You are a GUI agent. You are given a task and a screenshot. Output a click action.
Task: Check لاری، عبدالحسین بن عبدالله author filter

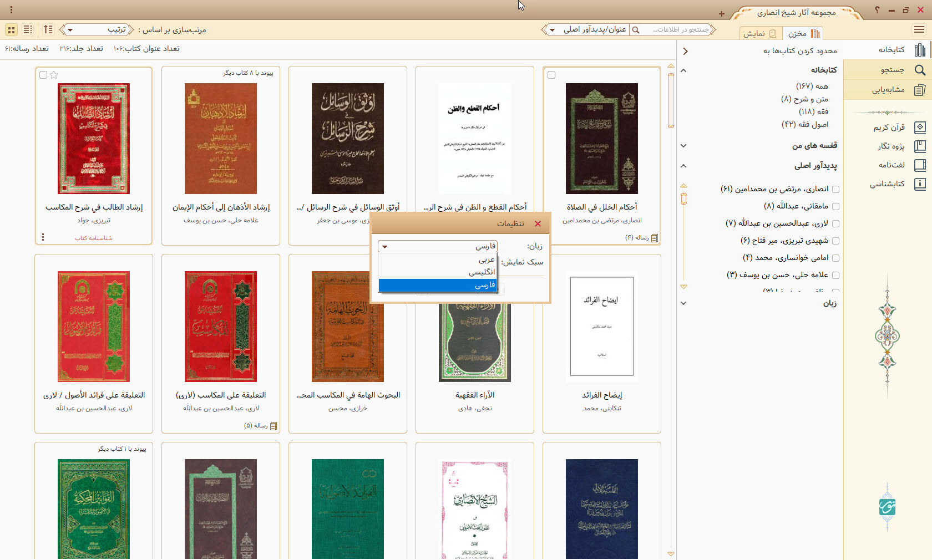click(836, 223)
